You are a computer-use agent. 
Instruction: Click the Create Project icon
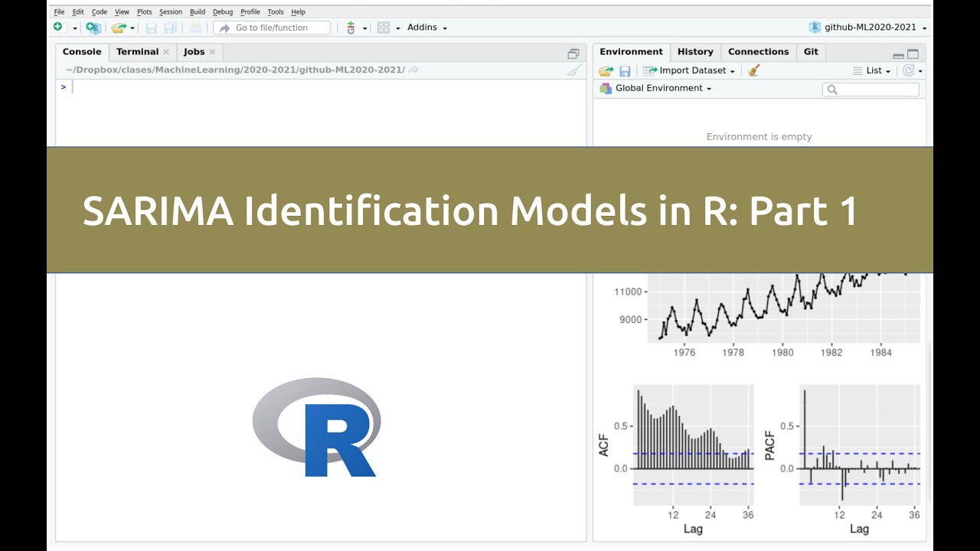point(93,28)
